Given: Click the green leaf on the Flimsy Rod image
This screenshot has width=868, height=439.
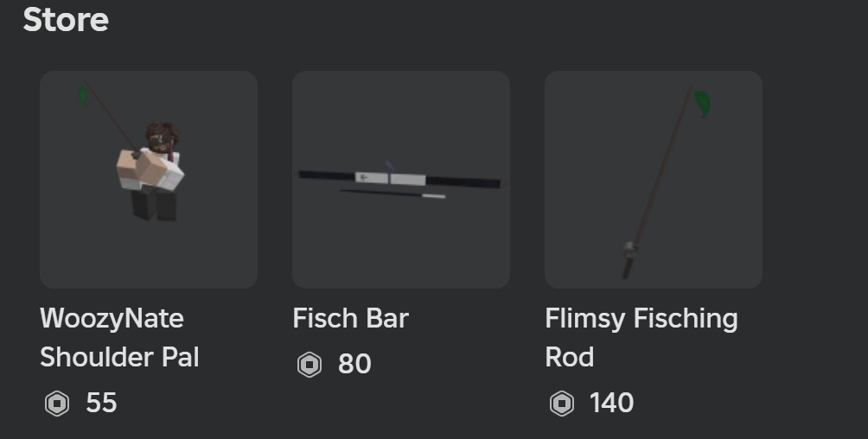Looking at the screenshot, I should 704,104.
